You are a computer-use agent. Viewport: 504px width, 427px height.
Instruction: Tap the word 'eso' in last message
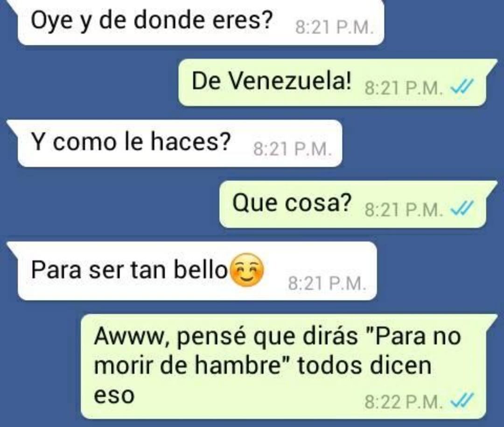coord(114,395)
